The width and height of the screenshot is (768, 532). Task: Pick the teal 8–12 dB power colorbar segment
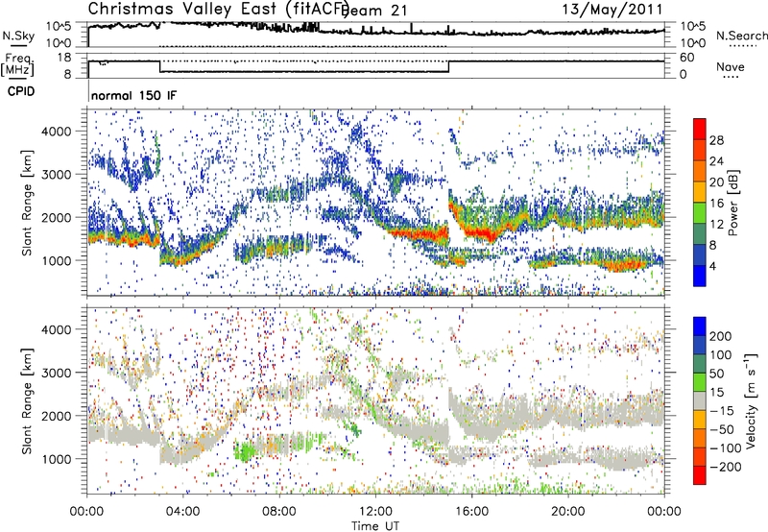(x=700, y=234)
